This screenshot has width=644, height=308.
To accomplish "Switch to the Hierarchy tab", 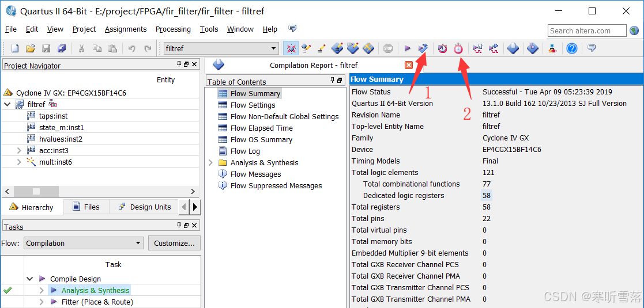I will (32, 207).
